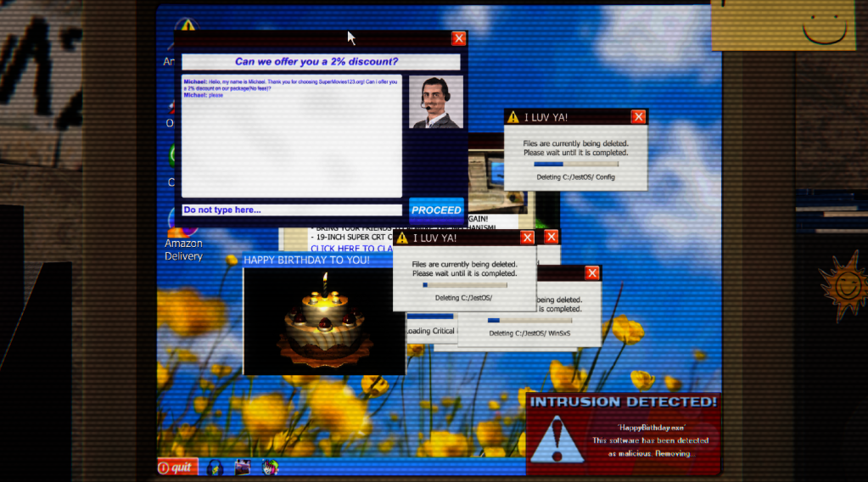Click the Intrusion Detected warning triangle
The height and width of the screenshot is (482, 868).
557,440
